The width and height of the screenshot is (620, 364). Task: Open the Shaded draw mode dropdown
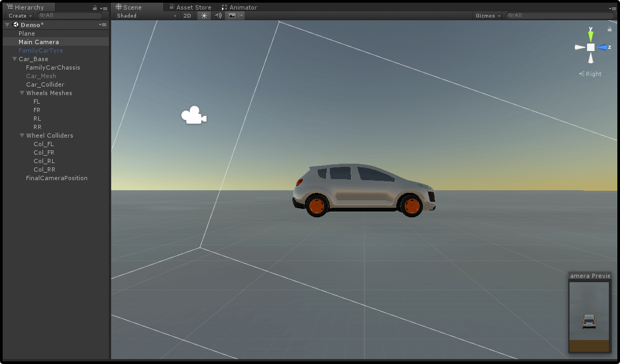pos(146,16)
